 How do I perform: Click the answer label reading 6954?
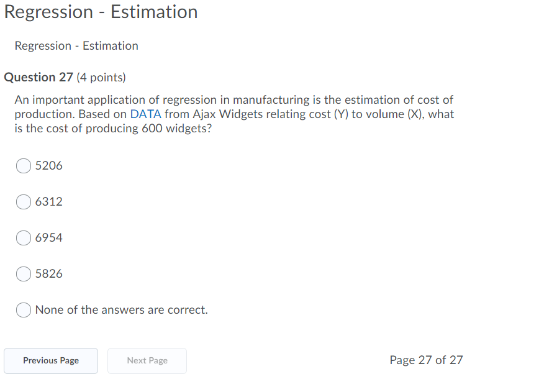point(48,238)
